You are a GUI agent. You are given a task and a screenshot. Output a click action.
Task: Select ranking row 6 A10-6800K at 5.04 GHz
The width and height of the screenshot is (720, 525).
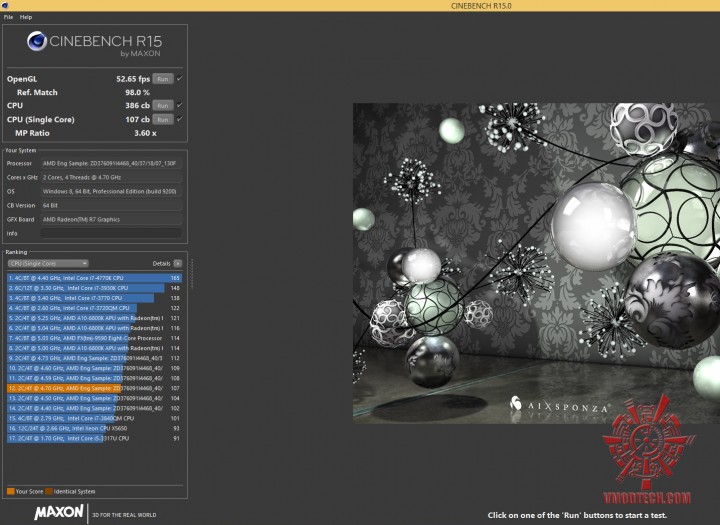pyautogui.click(x=94, y=328)
